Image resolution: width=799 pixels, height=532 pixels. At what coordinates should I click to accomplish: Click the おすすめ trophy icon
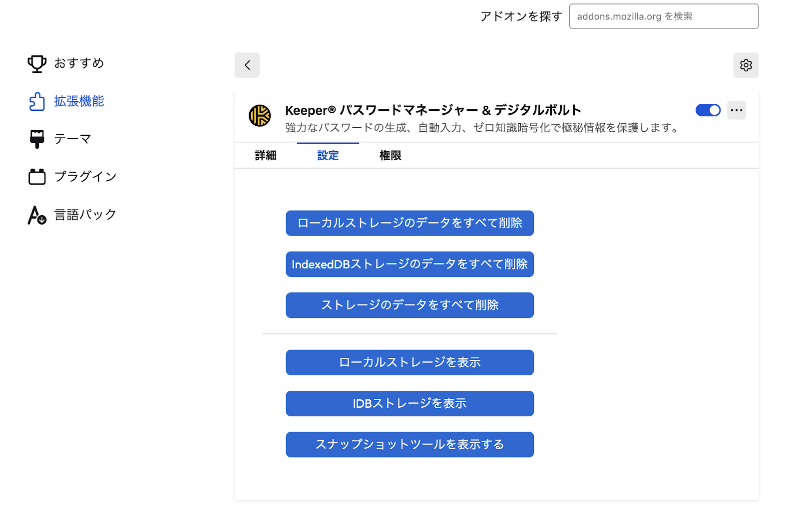pos(37,63)
